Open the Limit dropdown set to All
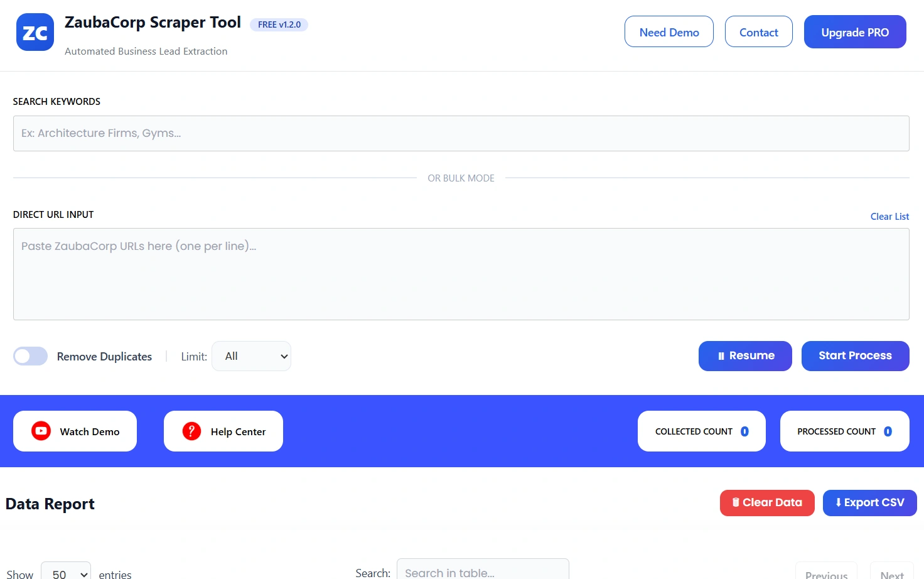The width and height of the screenshot is (924, 579). pos(252,356)
